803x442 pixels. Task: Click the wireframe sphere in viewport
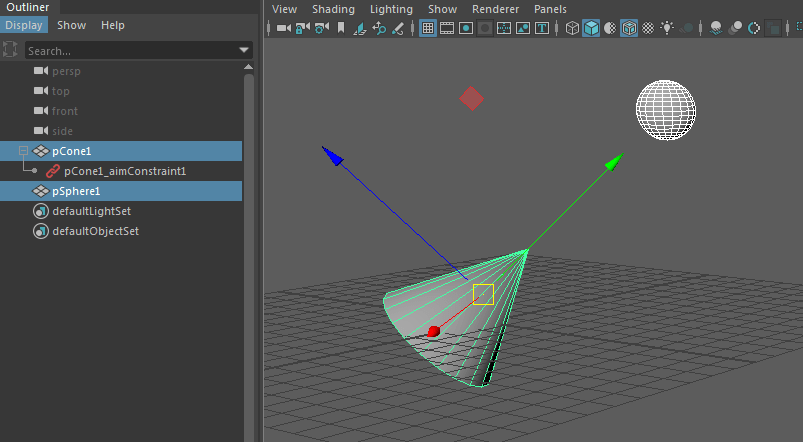point(666,110)
